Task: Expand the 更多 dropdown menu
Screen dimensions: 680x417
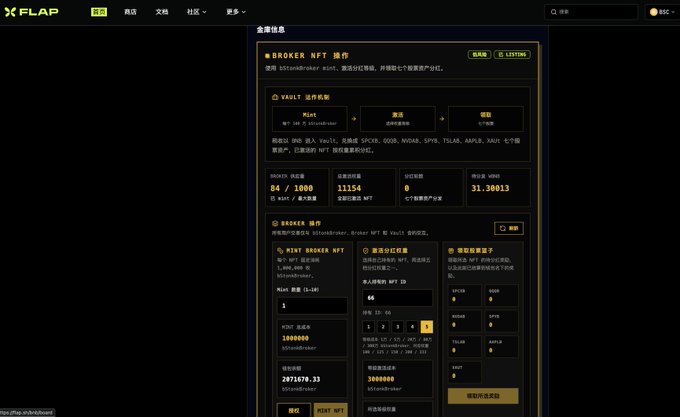Action: click(236, 12)
